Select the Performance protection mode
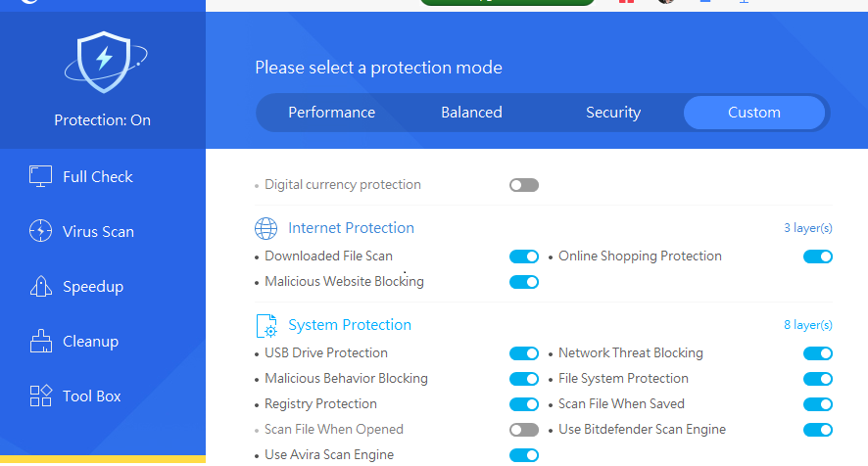Viewport: 868px width, 466px height. [331, 113]
